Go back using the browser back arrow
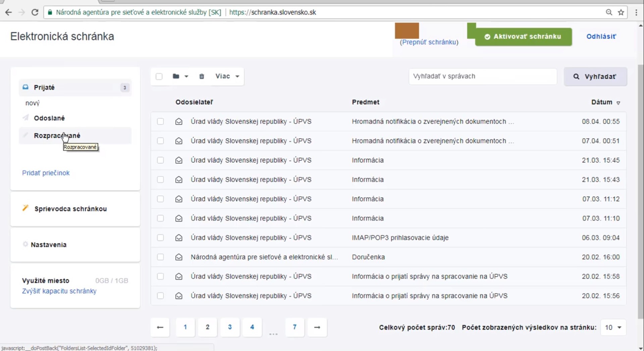This screenshot has height=351, width=644. [x=8, y=12]
